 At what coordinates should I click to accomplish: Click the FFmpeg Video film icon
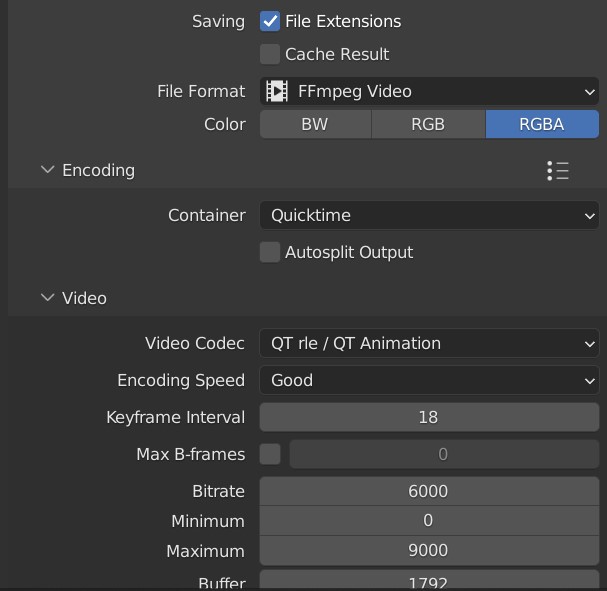point(277,91)
